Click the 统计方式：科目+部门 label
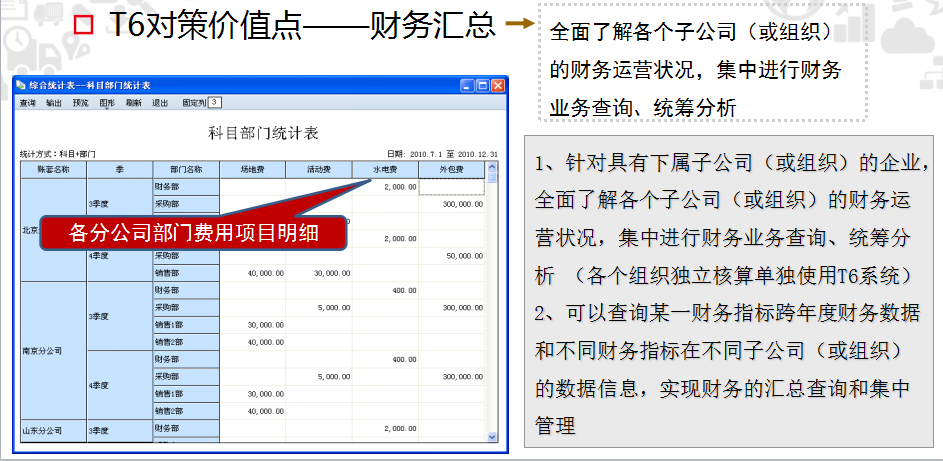 pos(57,154)
